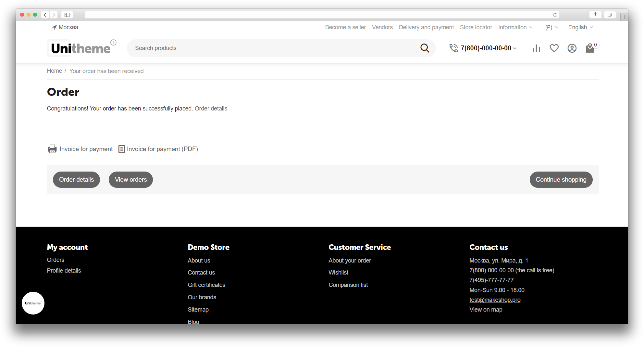Screen dimensions: 644x347
Task: Toggle the browser sidebar button
Action: click(x=67, y=15)
